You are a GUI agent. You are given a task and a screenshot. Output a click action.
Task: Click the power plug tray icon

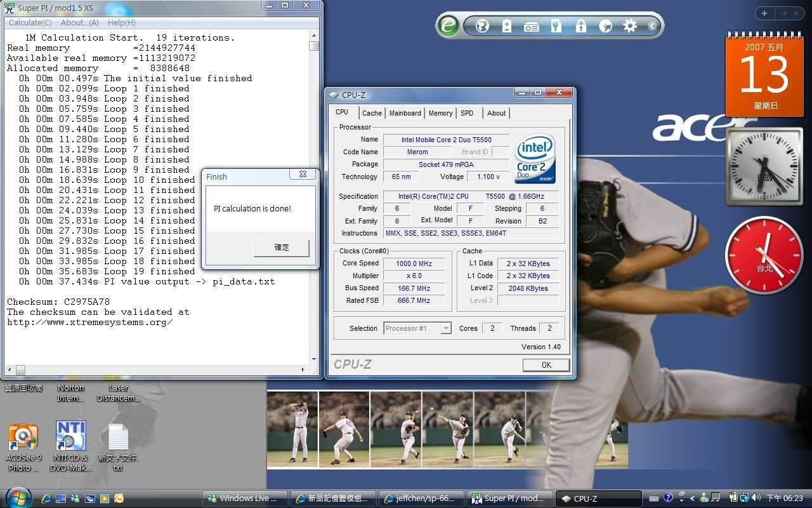pos(735,498)
